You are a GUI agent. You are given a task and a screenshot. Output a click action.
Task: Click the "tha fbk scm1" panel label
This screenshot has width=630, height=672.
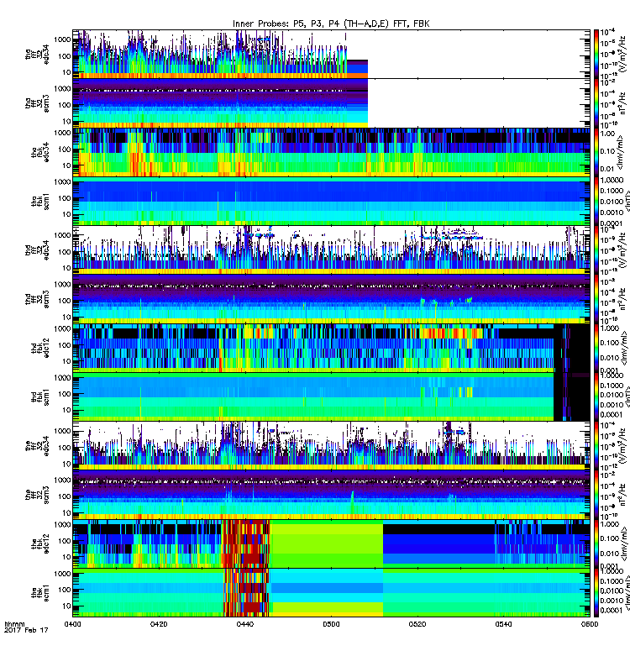[40, 202]
